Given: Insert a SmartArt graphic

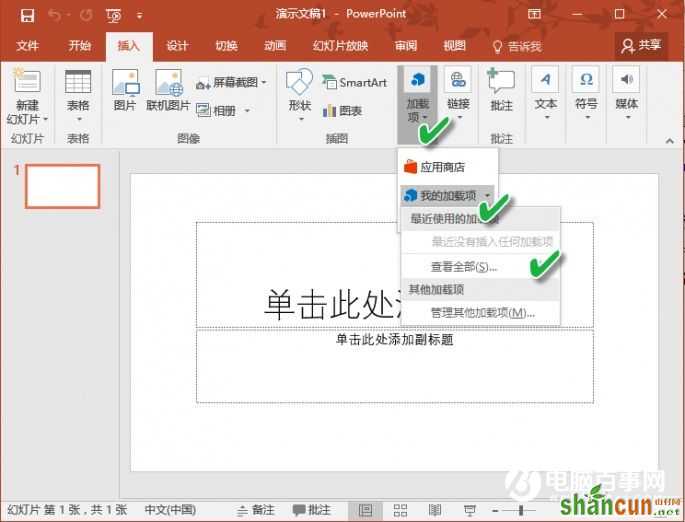Looking at the screenshot, I should pyautogui.click(x=355, y=82).
